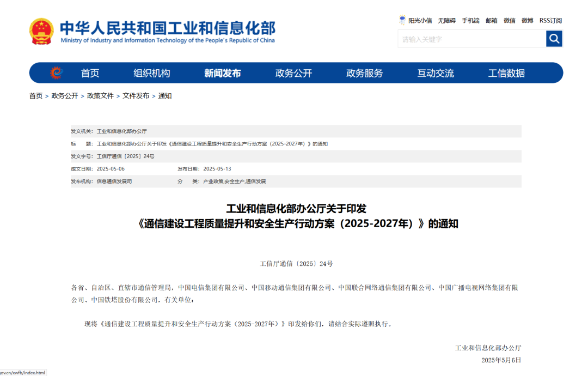Click the 发文字号 value 工信厅通信〔2025〕24号 in table
The image size is (588, 376).
126,156
